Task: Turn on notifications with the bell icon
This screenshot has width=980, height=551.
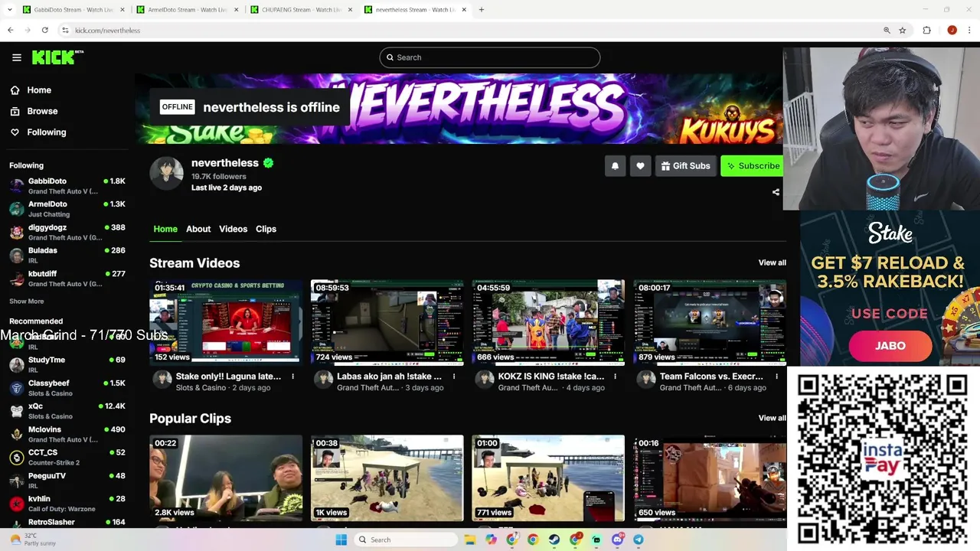Action: [x=615, y=166]
